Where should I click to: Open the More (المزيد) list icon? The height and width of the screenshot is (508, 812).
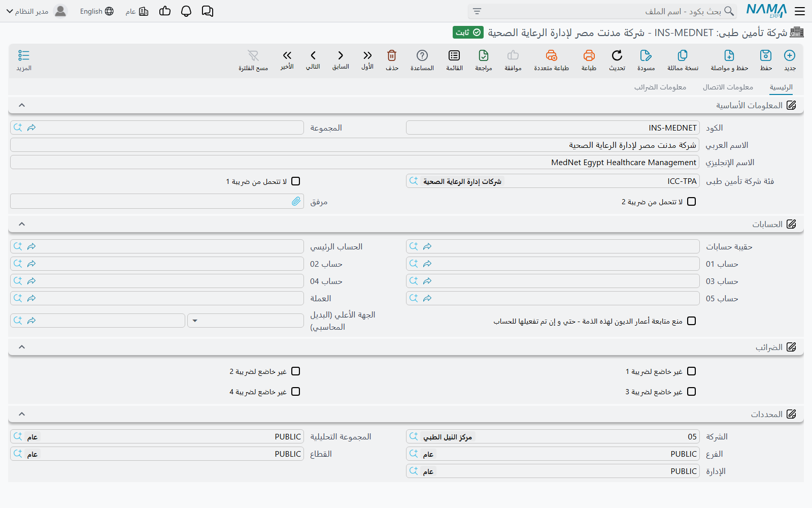[x=24, y=55]
